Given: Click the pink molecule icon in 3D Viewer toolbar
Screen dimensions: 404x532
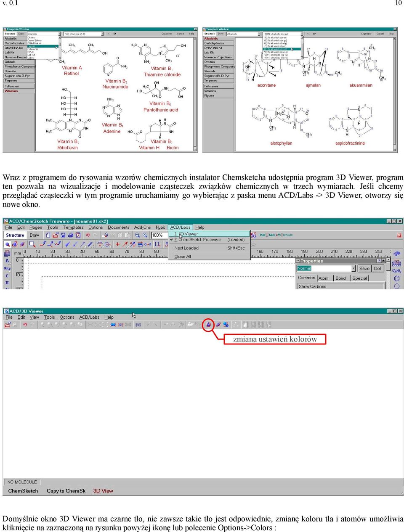Looking at the screenshot, I should coord(218,325).
